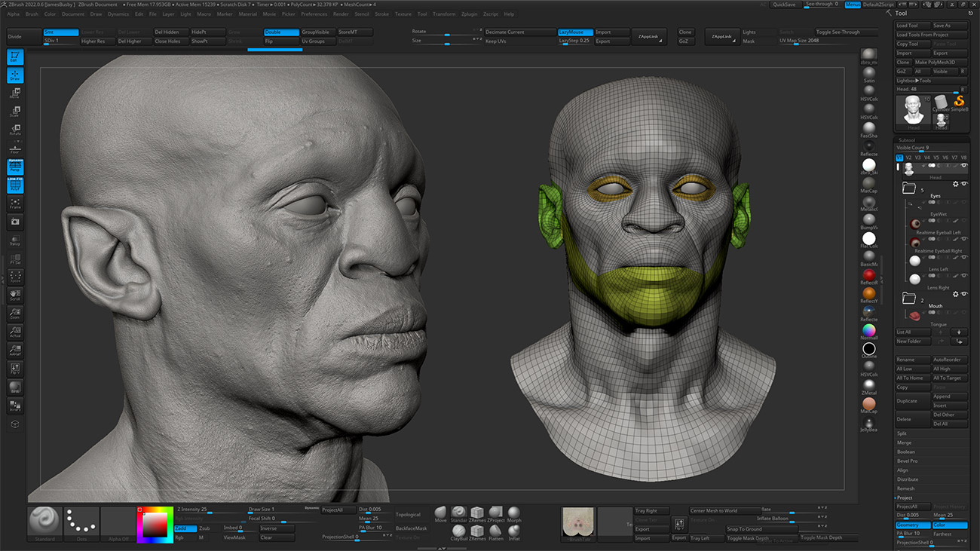Toggle visibility eye of Mouth folder
Screen dimensions: 980x551
coord(964,294)
